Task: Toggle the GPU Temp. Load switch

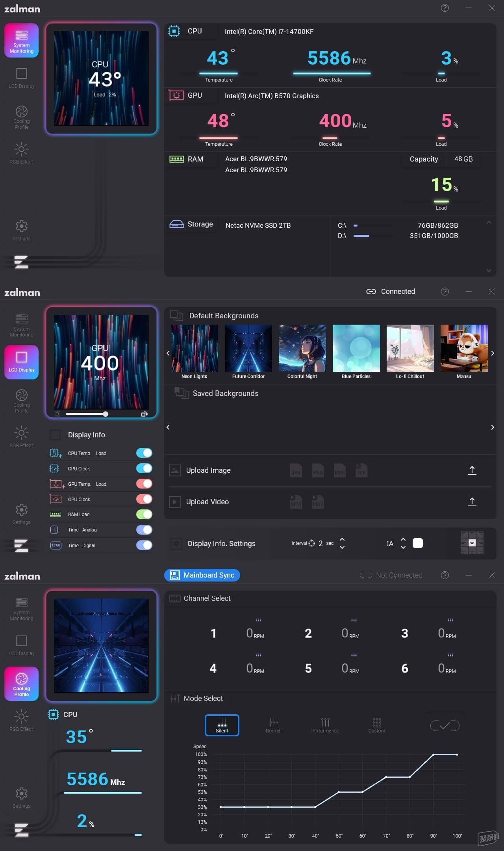Action: (144, 484)
